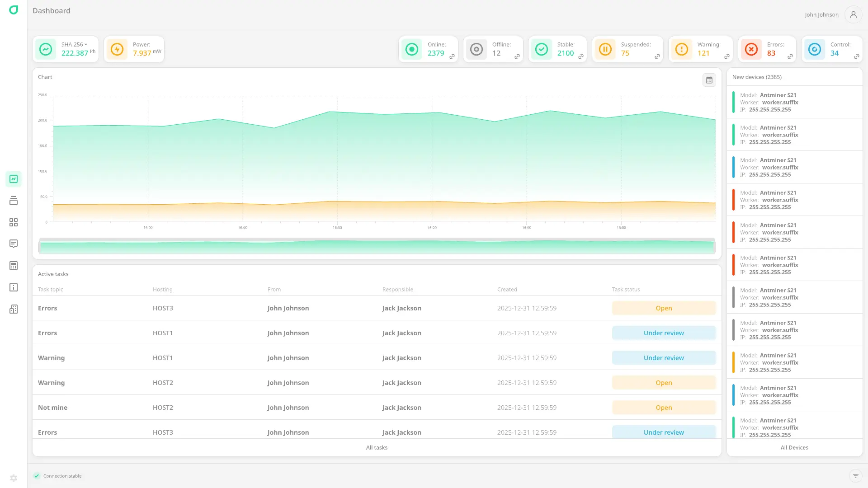
Task: Click the John Johnson profile avatar
Action: (x=854, y=14)
